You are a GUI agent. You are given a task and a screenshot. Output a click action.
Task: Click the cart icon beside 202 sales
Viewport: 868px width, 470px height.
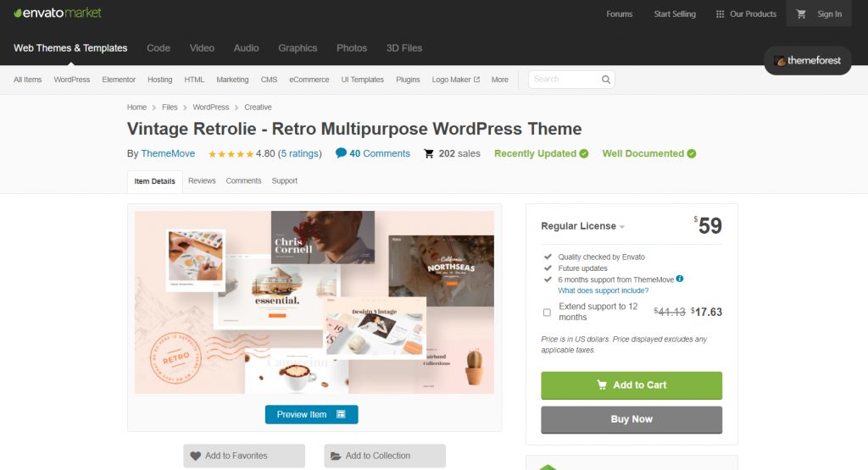click(428, 154)
